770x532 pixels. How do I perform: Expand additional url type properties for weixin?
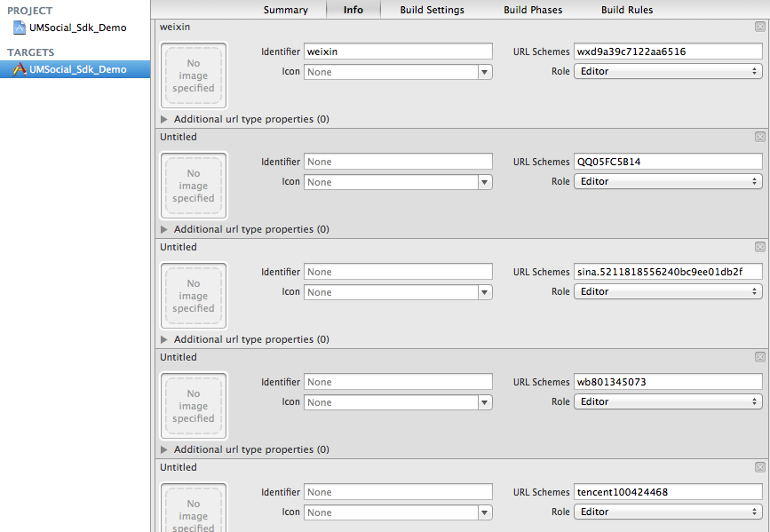[x=164, y=119]
